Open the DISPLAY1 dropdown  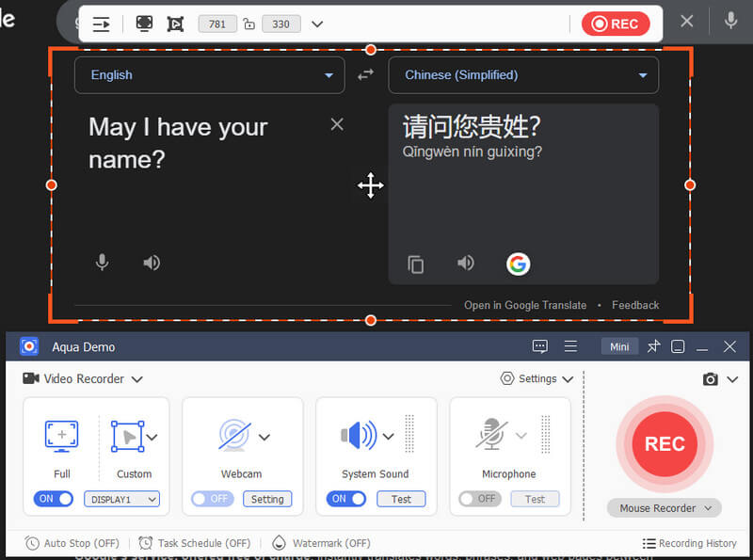point(121,499)
